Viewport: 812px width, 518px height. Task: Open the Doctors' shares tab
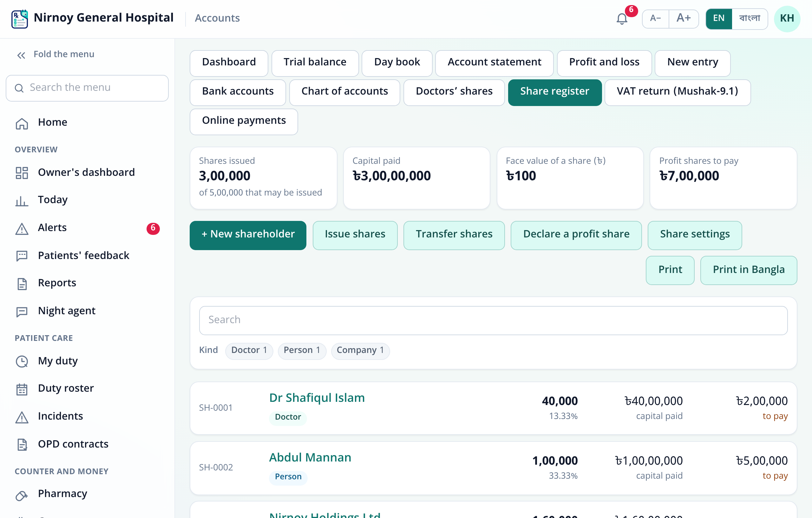tap(454, 92)
